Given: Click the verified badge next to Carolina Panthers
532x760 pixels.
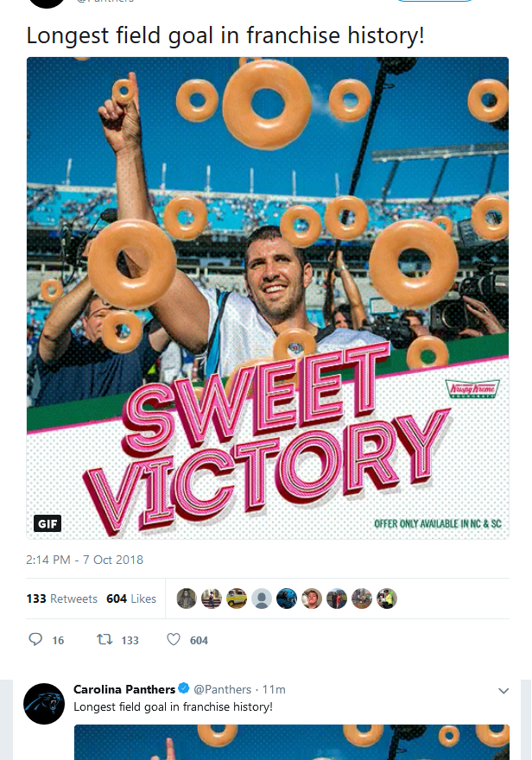Looking at the screenshot, I should [184, 688].
